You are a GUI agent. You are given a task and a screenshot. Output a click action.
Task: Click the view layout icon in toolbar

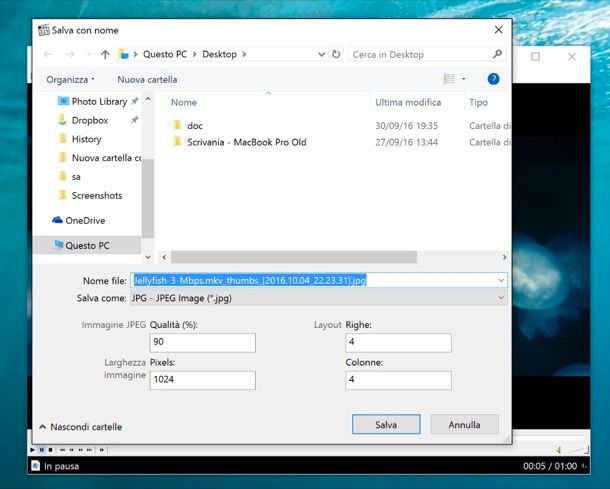(450, 79)
